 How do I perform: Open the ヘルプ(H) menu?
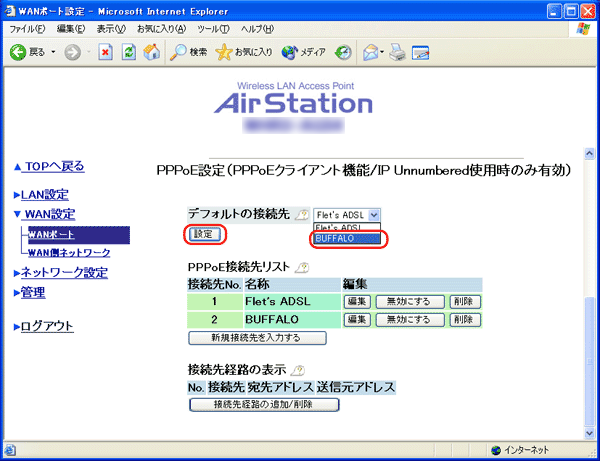(x=257, y=29)
